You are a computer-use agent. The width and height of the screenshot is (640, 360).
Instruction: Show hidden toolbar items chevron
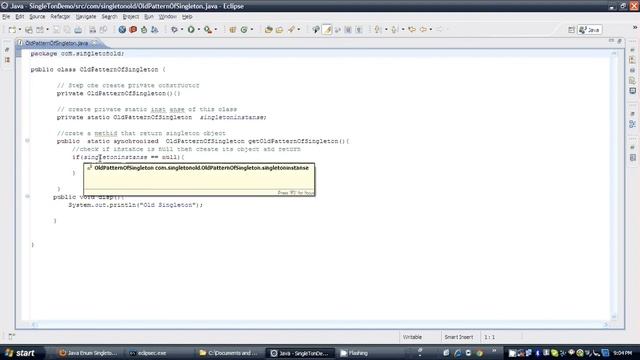point(635,27)
